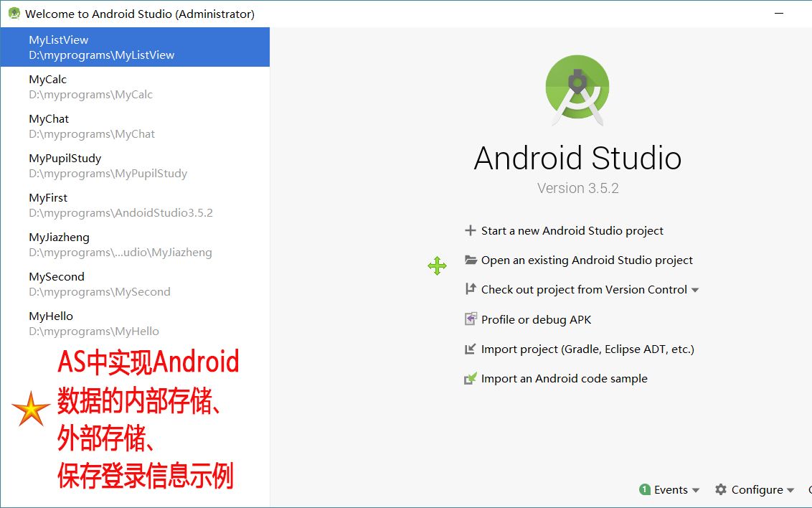Click the Events notification badge icon
Viewport: 812px width, 508px height.
click(646, 489)
